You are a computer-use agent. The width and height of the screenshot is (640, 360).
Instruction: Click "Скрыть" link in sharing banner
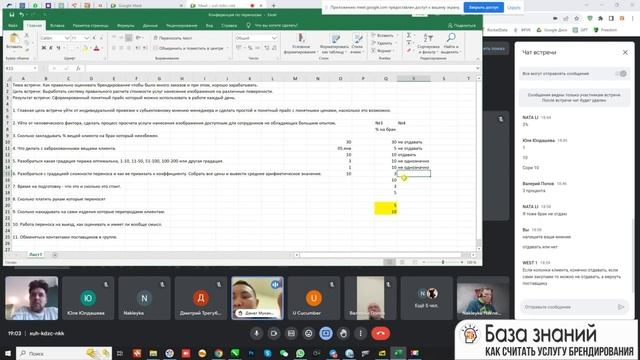513,7
